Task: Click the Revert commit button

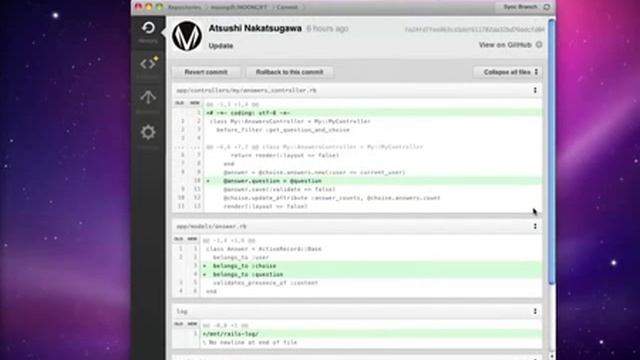Action: (x=206, y=72)
